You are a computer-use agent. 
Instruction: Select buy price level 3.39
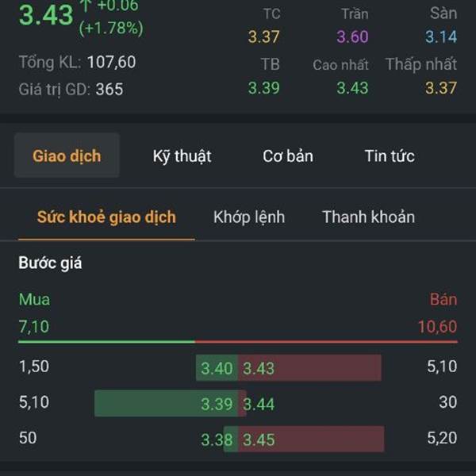click(x=217, y=404)
